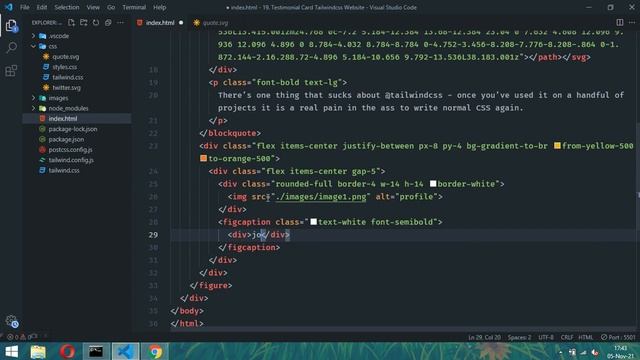Open the File menu
The height and width of the screenshot is (360, 640).
point(24,7)
